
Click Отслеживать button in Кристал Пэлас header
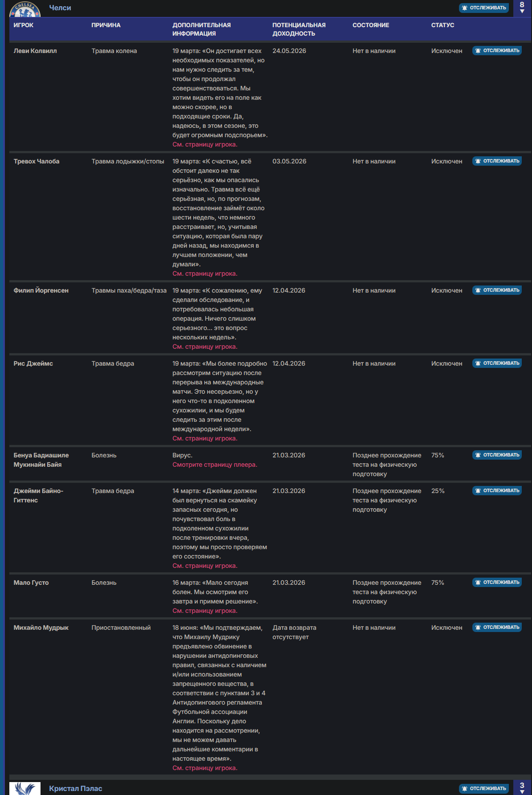pos(484,788)
